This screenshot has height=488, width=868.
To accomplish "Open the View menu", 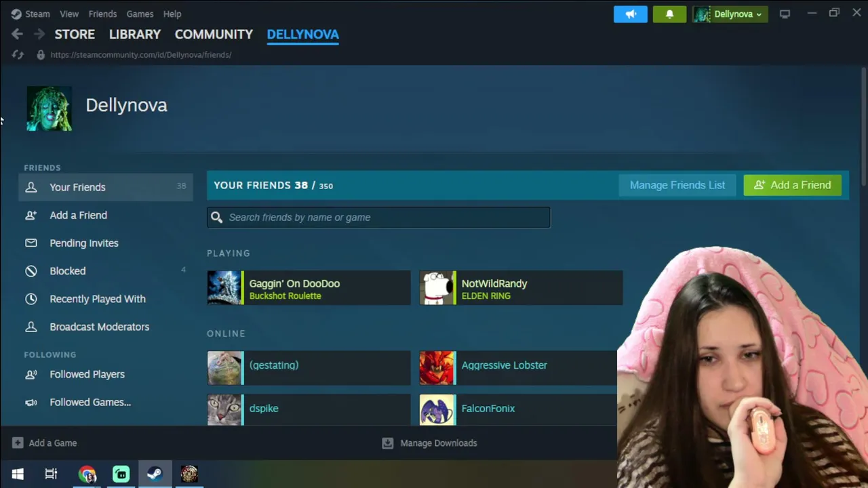I will pyautogui.click(x=69, y=14).
